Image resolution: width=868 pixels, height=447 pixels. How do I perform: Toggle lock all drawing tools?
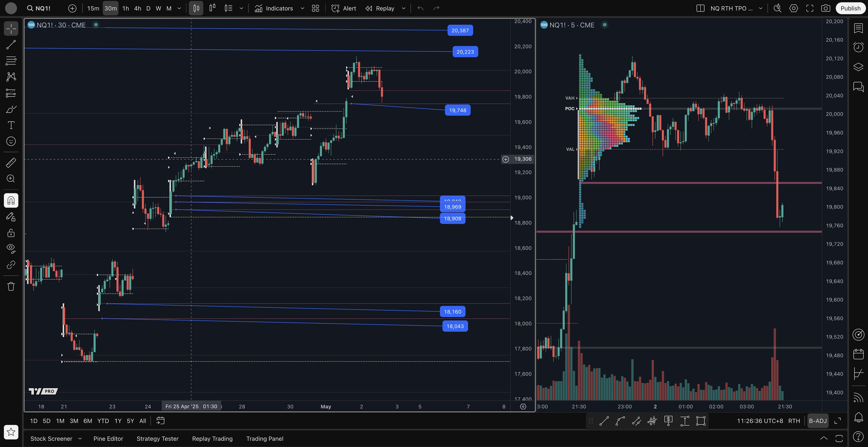click(11, 233)
